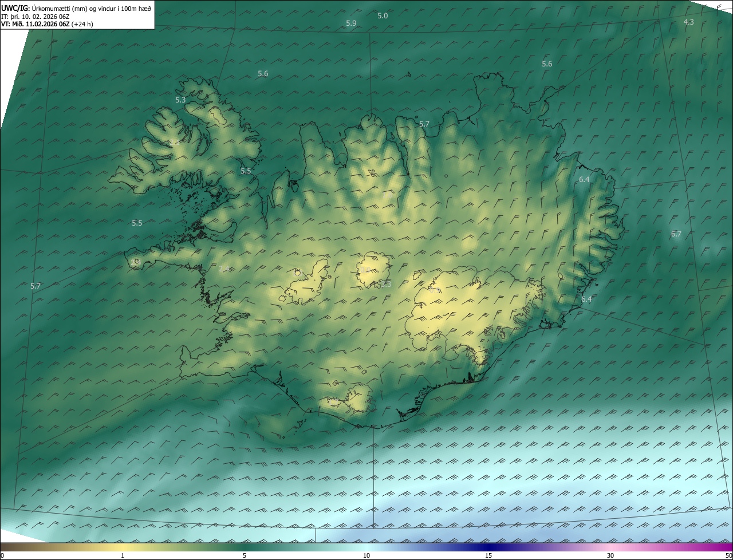Click the title text "UWC/IG: Úrkomumætti (mm)"
The width and height of the screenshot is (733, 560).
(43, 8)
